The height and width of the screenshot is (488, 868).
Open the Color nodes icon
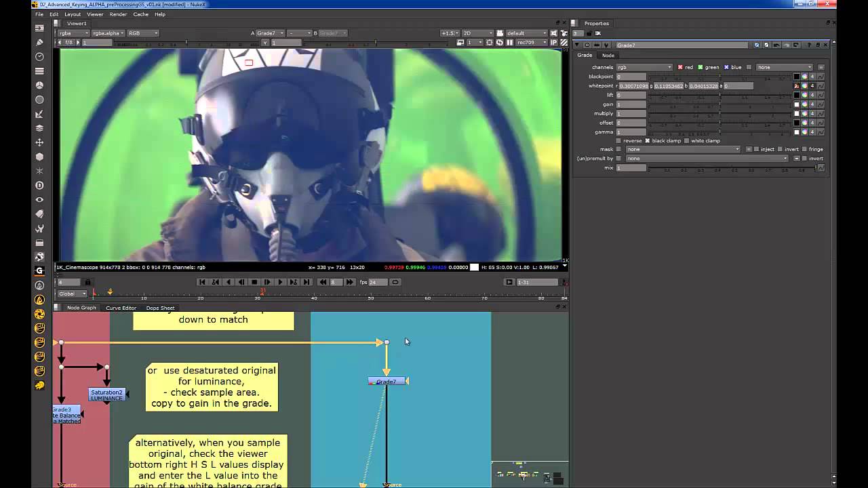coord(39,85)
